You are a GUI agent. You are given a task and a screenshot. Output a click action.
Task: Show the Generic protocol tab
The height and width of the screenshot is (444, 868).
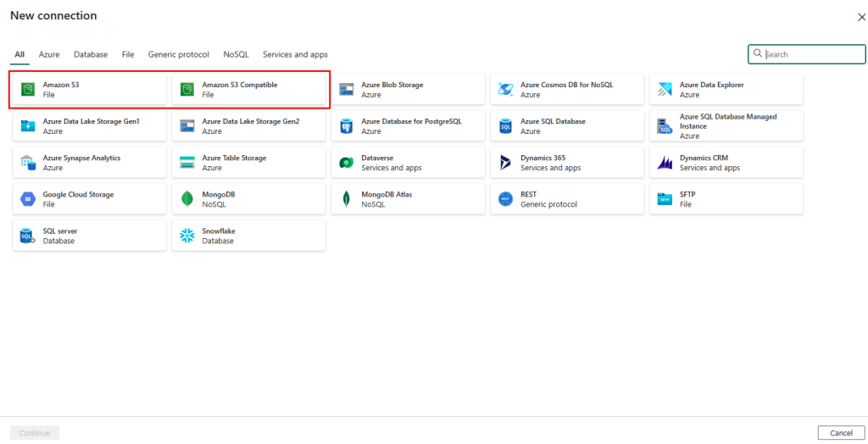[x=178, y=54]
